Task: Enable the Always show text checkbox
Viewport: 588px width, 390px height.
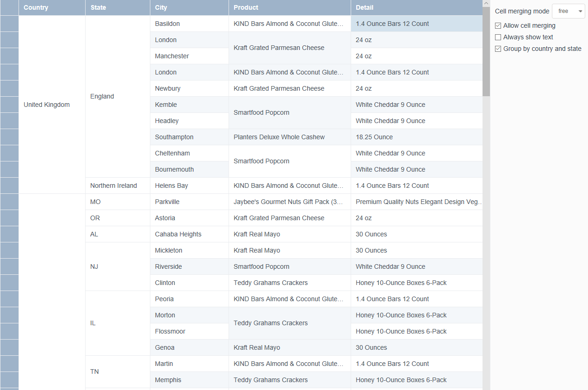Action: (x=498, y=37)
